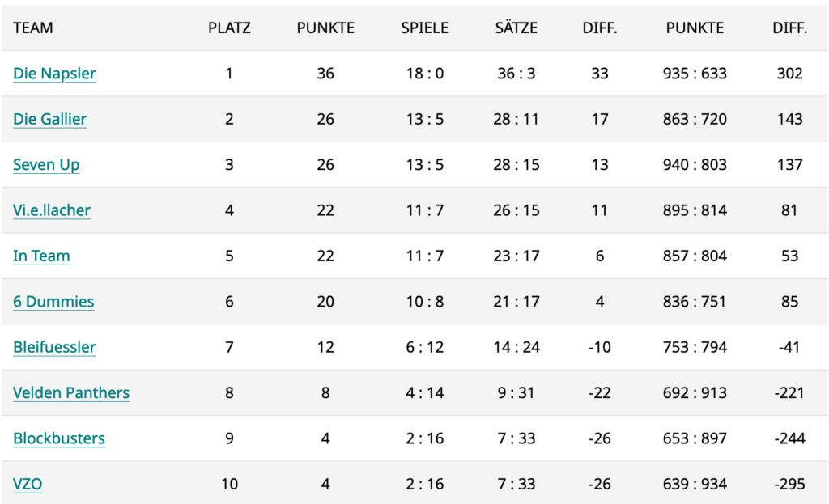This screenshot has height=504, width=829.
Task: Click the TEAM column header
Action: [x=32, y=28]
